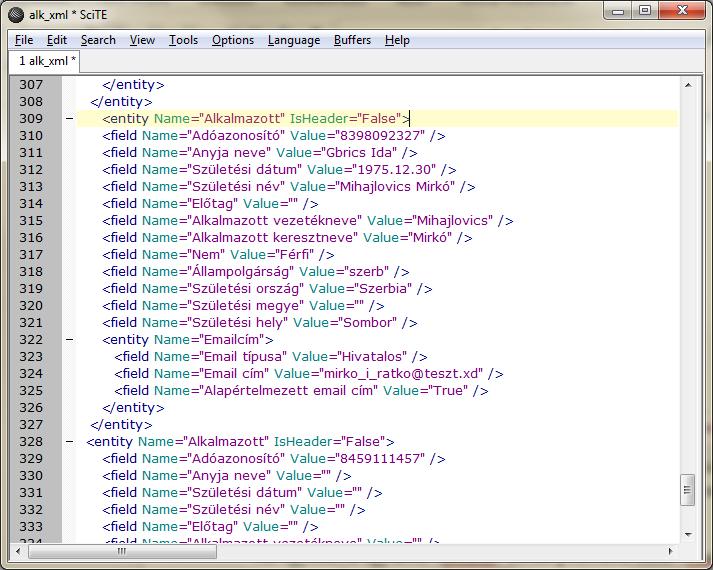Click "Alkalmazott vezetékneve" on line 315
The width and height of the screenshot is (713, 570).
[x=275, y=220]
